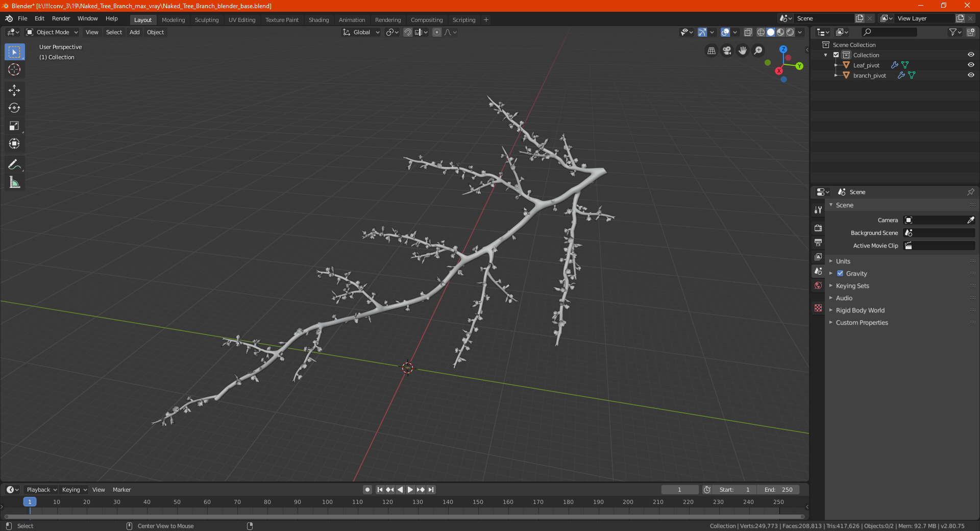This screenshot has height=531, width=980.
Task: Select the Transform tool
Action: tap(14, 144)
